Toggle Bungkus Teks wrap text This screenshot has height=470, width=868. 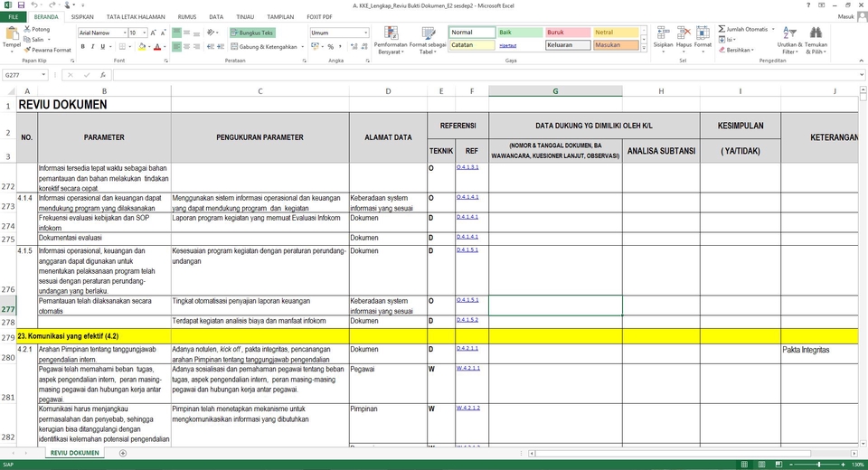(x=252, y=33)
